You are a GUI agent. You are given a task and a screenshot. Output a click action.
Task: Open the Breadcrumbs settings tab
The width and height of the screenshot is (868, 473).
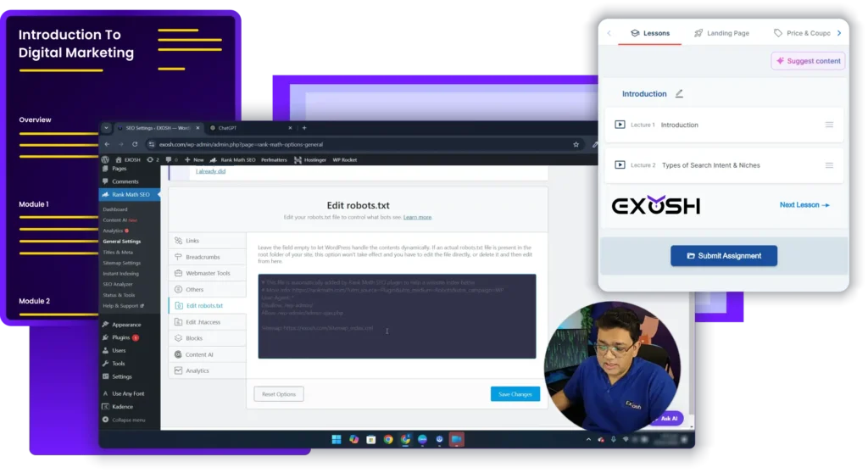(208, 257)
